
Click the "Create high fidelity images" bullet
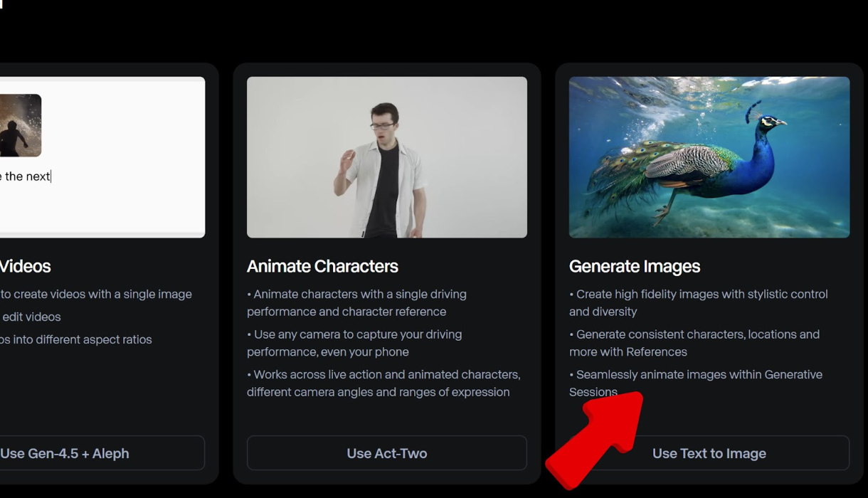698,302
